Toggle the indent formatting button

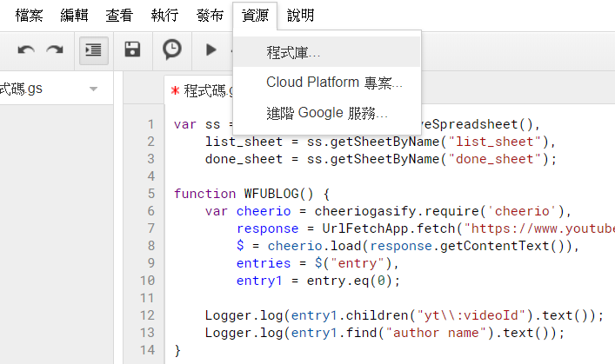coord(93,50)
